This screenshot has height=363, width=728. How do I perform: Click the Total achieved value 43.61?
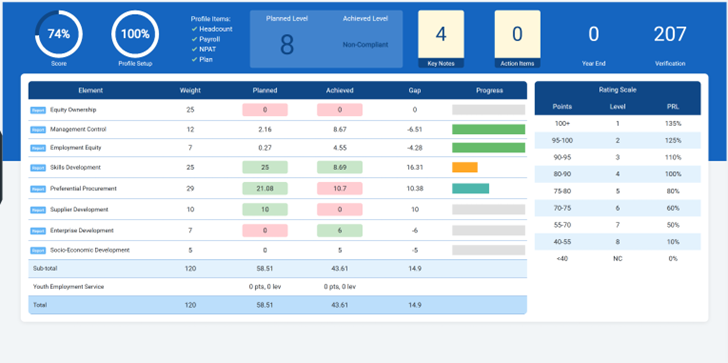[x=340, y=305]
